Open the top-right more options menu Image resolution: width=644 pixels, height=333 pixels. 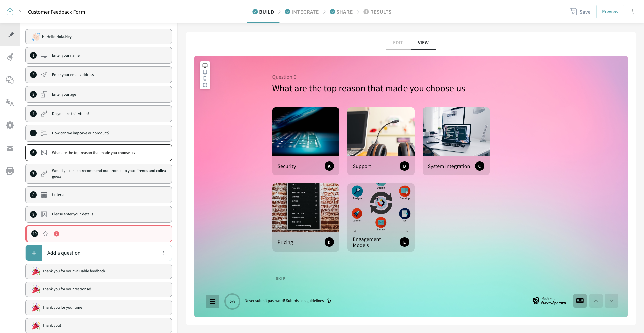point(633,12)
